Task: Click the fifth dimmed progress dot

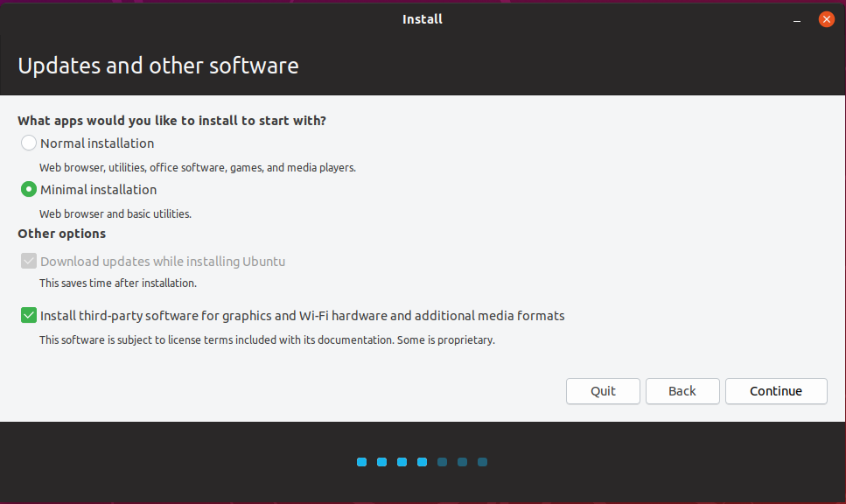Action: coord(443,462)
